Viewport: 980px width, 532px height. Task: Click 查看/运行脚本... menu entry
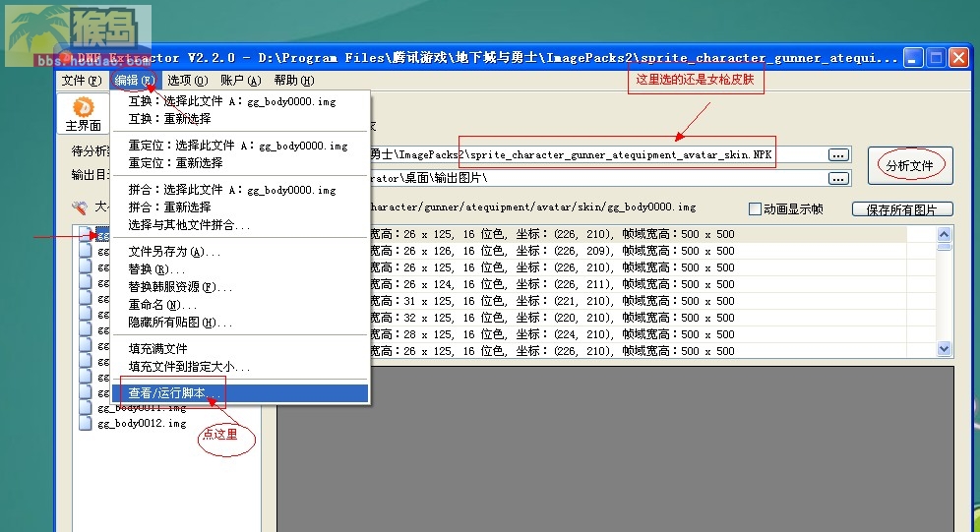point(240,393)
